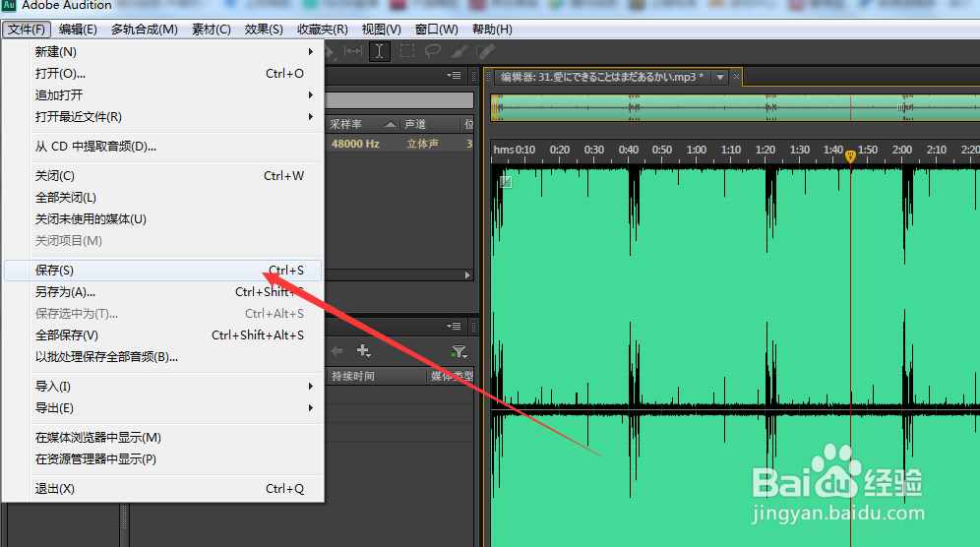The height and width of the screenshot is (547, 980).
Task: Click the back arrow in media browser
Action: tap(337, 350)
